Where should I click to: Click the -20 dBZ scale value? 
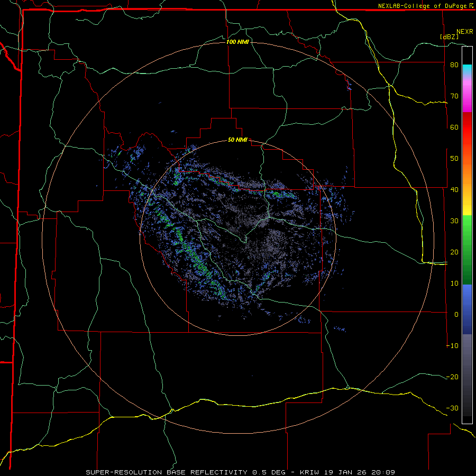tap(452, 377)
